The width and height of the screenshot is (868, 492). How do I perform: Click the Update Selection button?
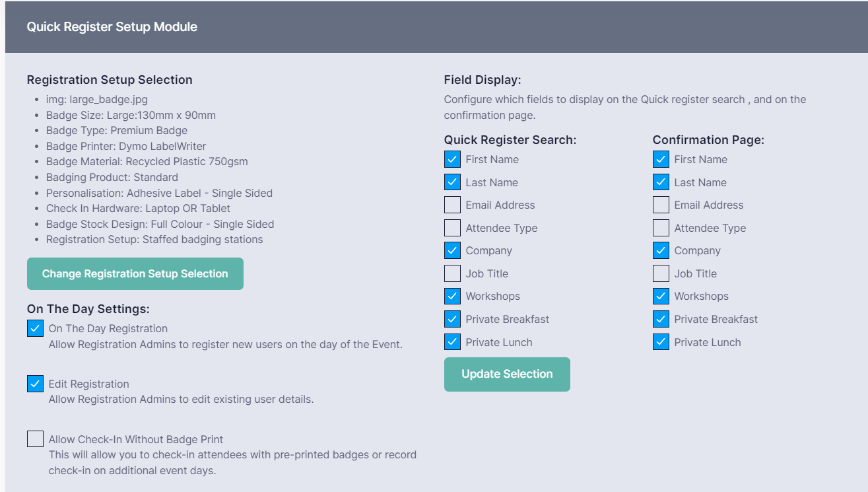507,374
